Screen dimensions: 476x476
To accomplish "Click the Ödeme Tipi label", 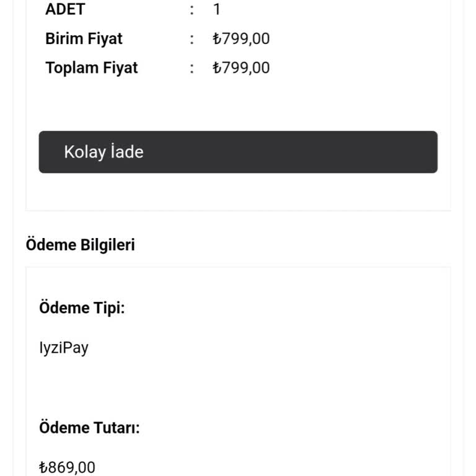I will 82,307.
